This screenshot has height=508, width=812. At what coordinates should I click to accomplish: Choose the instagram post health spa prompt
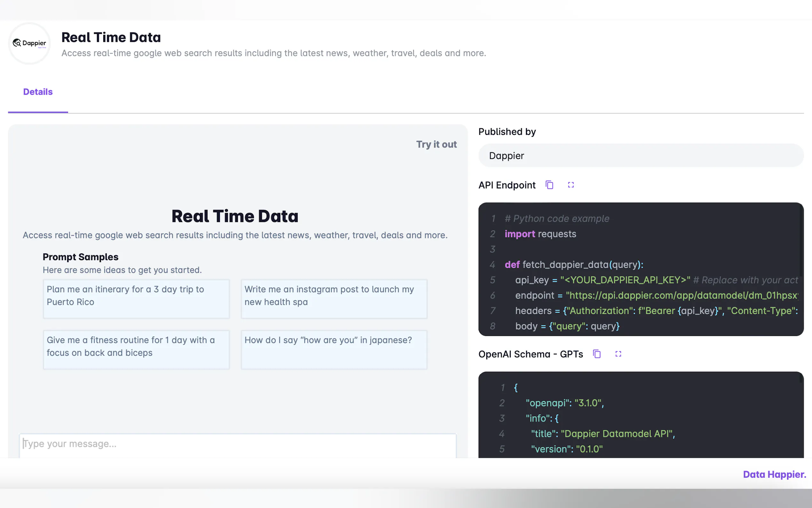coord(334,299)
